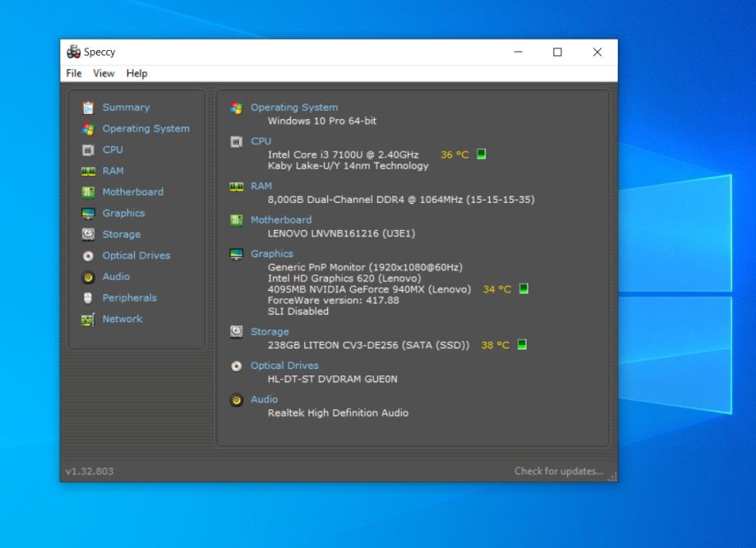Screen dimensions: 756x548
Task: Click the Summary clipboard icon in the sidebar
Action: click(x=88, y=108)
